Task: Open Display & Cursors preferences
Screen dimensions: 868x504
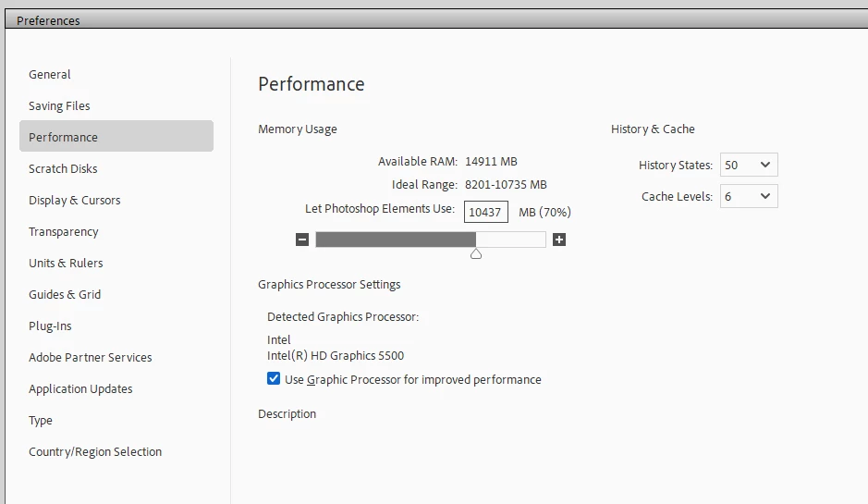Action: click(75, 200)
